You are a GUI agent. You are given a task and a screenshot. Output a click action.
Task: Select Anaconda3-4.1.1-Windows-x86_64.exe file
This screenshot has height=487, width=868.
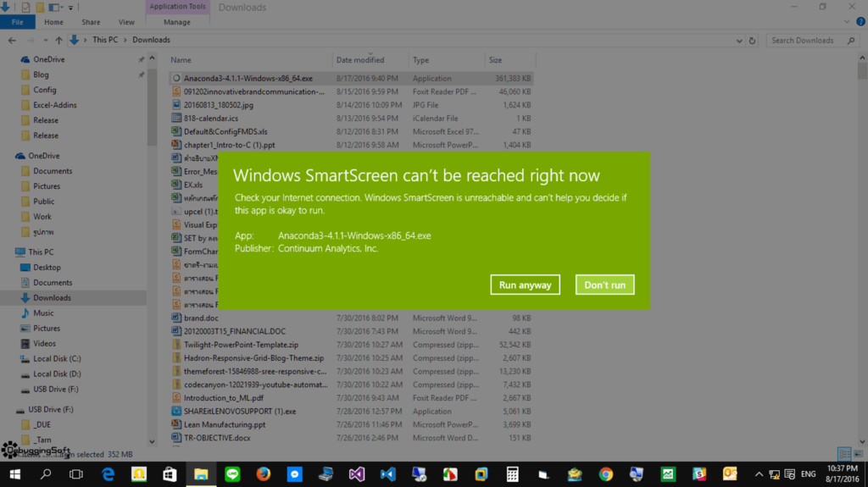coord(248,79)
